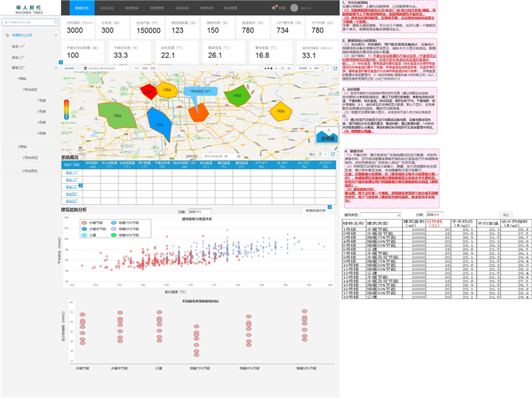
Task: Toggle 地暖60%节能 legend series
Action: (x=125, y=229)
